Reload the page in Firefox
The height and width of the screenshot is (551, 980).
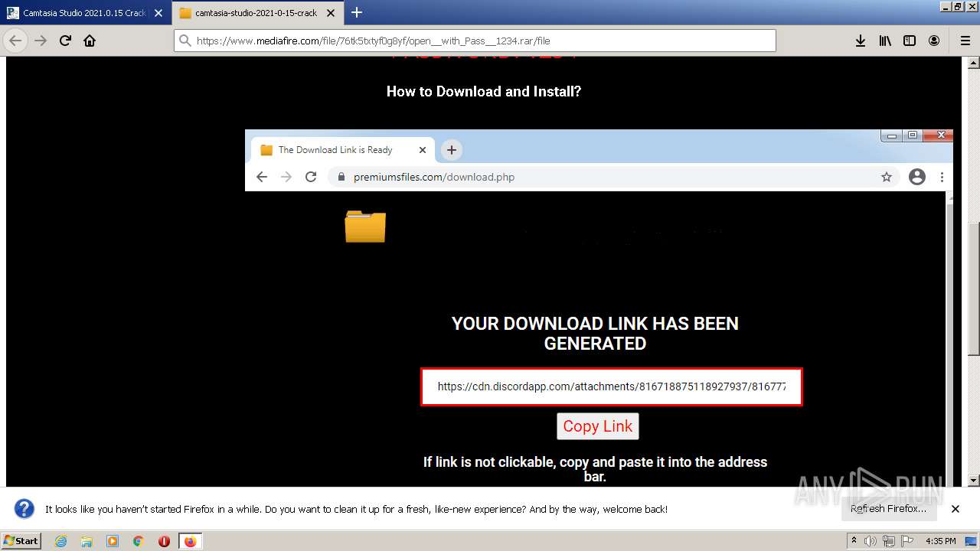point(65,41)
